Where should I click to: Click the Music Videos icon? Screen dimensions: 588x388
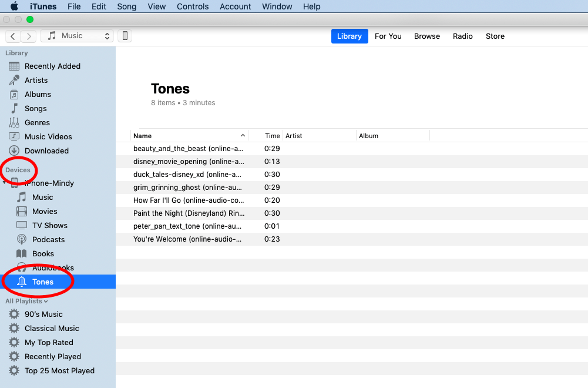point(14,136)
